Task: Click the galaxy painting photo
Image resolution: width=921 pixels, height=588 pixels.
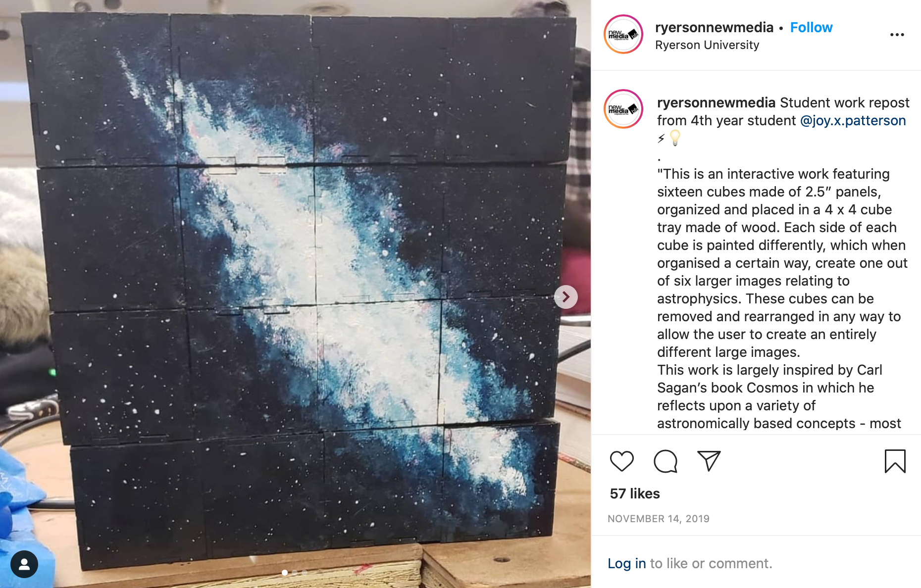Action: click(295, 294)
